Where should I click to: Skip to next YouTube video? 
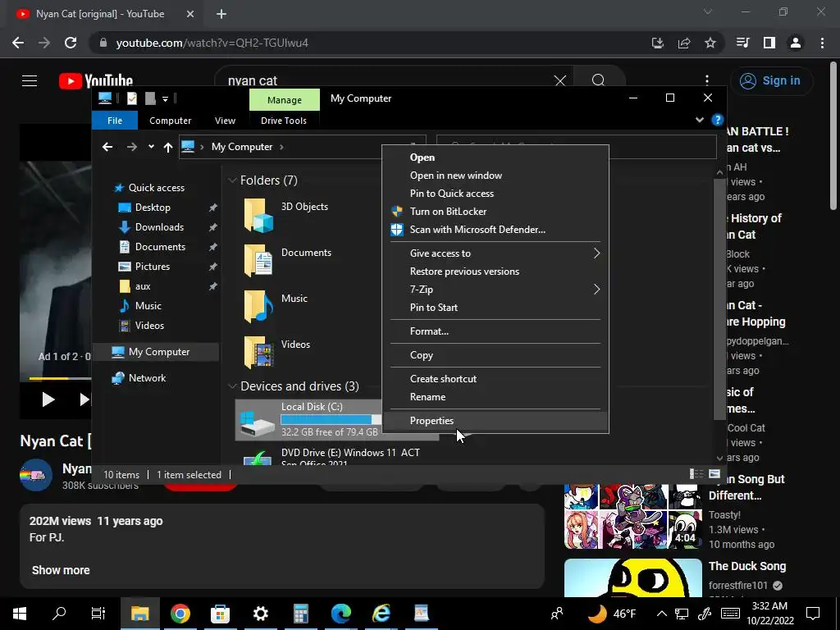coord(84,399)
